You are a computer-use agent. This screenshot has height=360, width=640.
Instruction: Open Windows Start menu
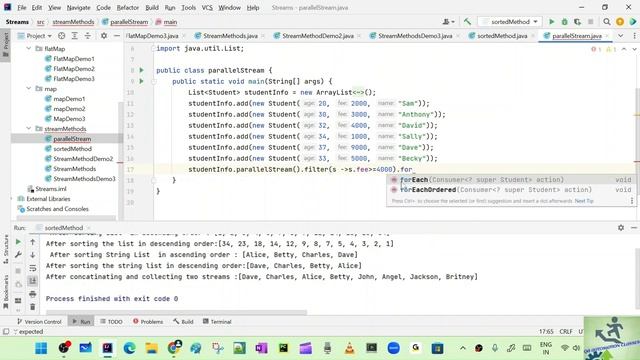41,348
